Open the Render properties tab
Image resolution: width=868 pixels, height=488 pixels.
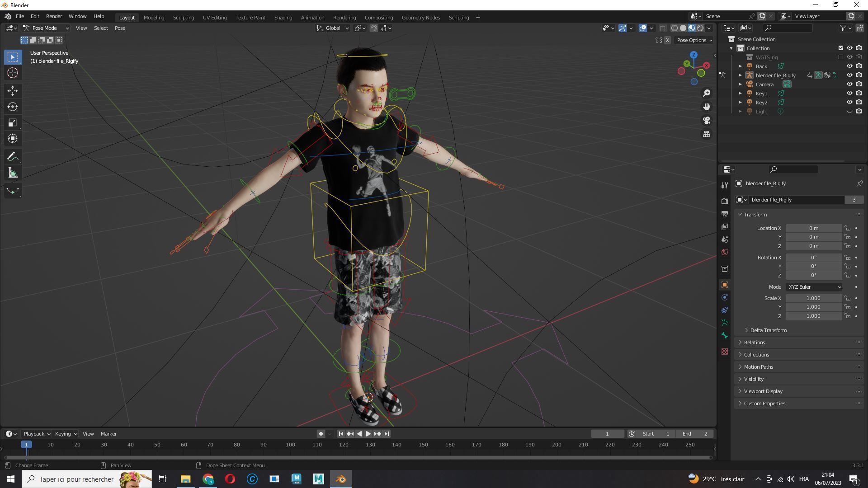(x=725, y=201)
